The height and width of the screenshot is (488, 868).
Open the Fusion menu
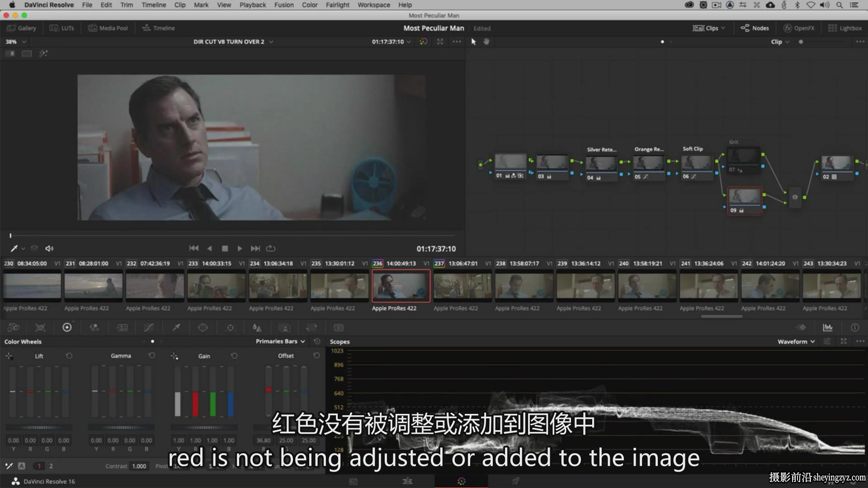(x=284, y=5)
